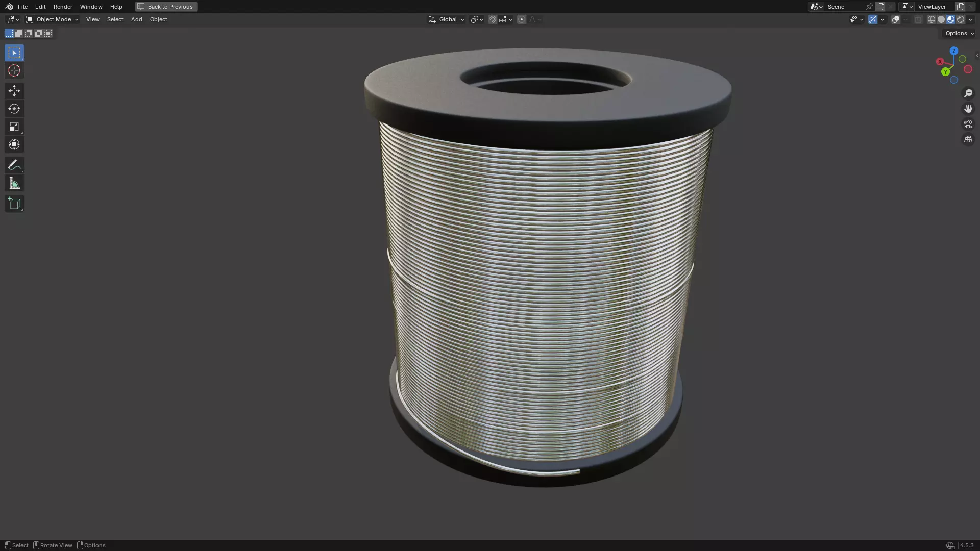The width and height of the screenshot is (980, 551).
Task: Open the Edit menu
Action: 40,7
